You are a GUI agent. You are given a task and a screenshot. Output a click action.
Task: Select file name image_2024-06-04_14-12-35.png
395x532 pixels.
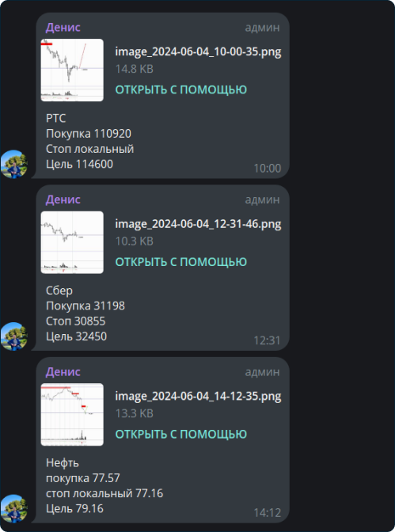(x=198, y=397)
